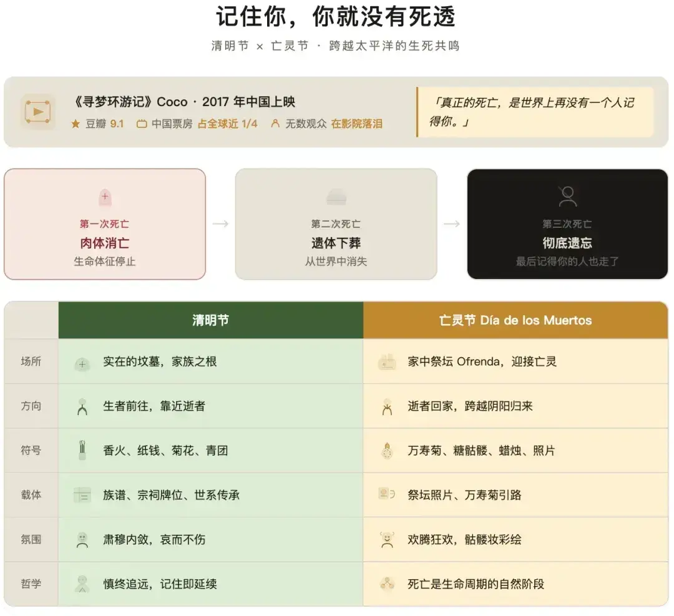Click the box office ticket icon beside 中国票房
This screenshot has width=674, height=616.
click(140, 124)
